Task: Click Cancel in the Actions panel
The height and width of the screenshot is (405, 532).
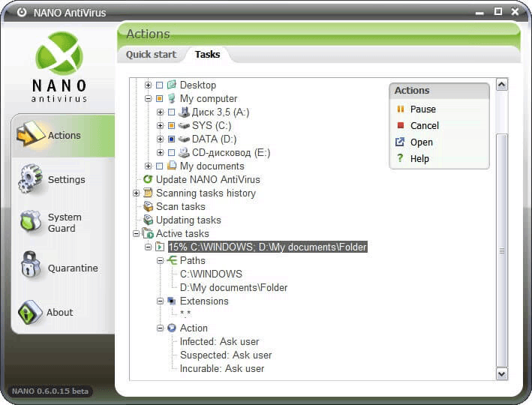Action: click(x=425, y=125)
